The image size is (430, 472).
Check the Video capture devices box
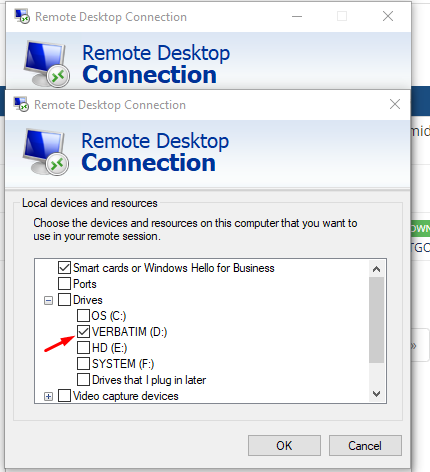pos(64,396)
